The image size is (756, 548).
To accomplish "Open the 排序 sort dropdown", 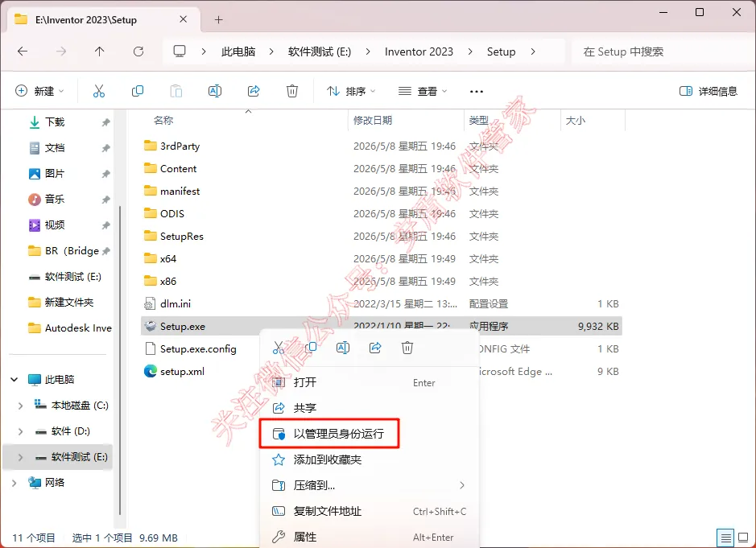I will point(351,91).
